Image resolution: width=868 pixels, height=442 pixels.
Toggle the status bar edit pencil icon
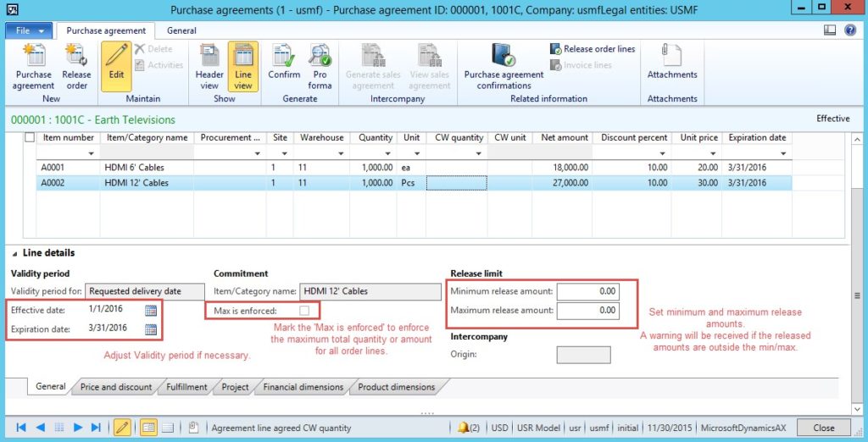point(122,427)
